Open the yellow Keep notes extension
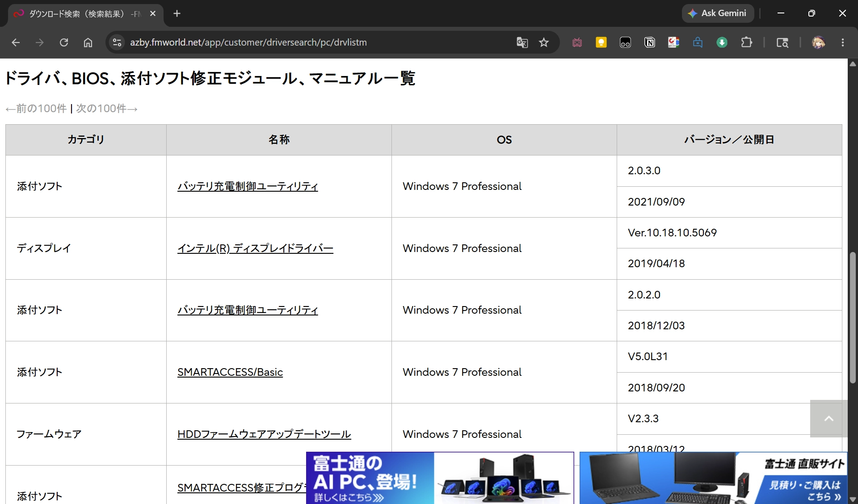This screenshot has height=504, width=858. point(601,42)
